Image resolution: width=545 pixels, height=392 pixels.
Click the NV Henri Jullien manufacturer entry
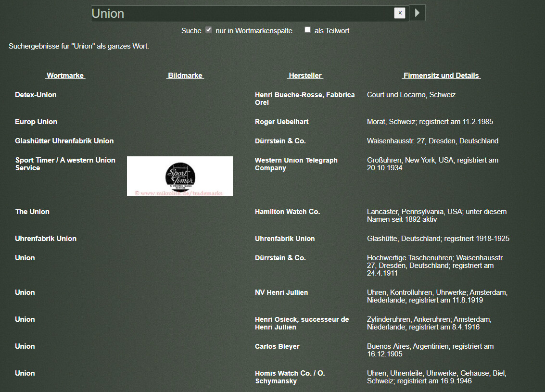[x=281, y=292]
